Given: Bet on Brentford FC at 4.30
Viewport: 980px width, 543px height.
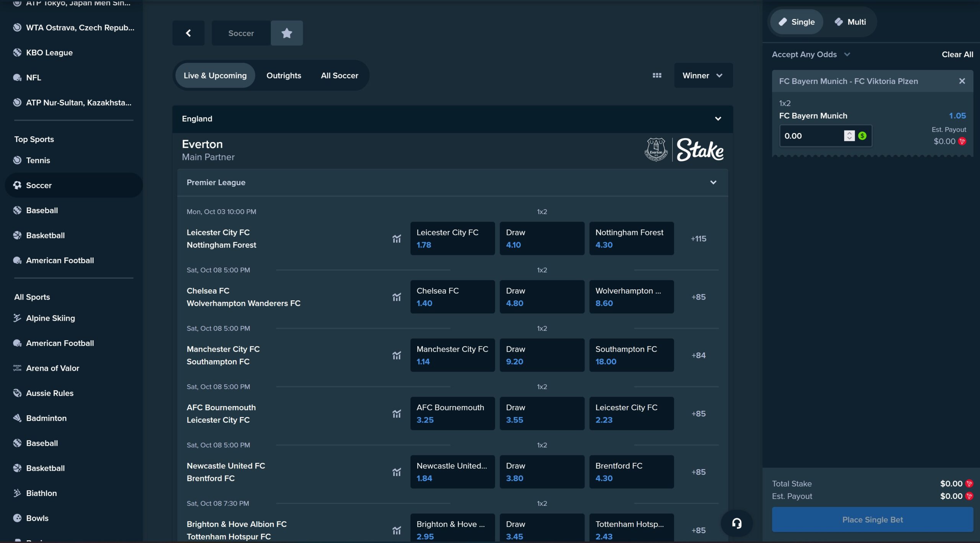Looking at the screenshot, I should [632, 472].
